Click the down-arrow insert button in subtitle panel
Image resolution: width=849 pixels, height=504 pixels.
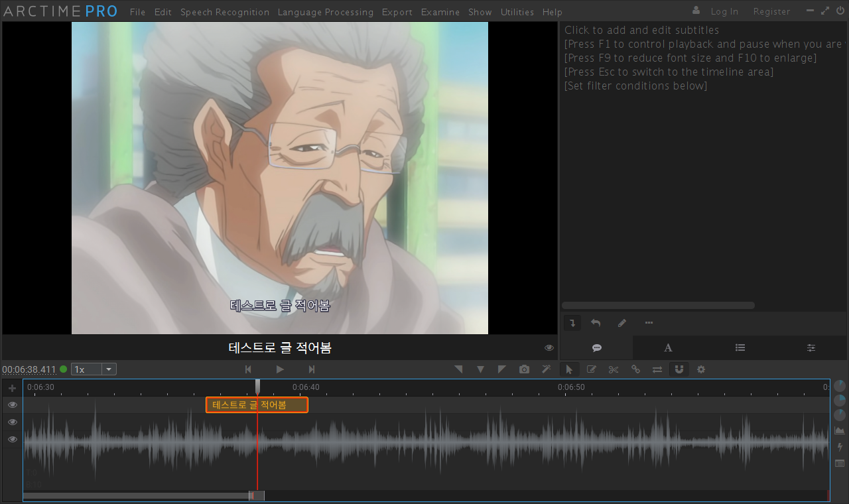pyautogui.click(x=573, y=323)
